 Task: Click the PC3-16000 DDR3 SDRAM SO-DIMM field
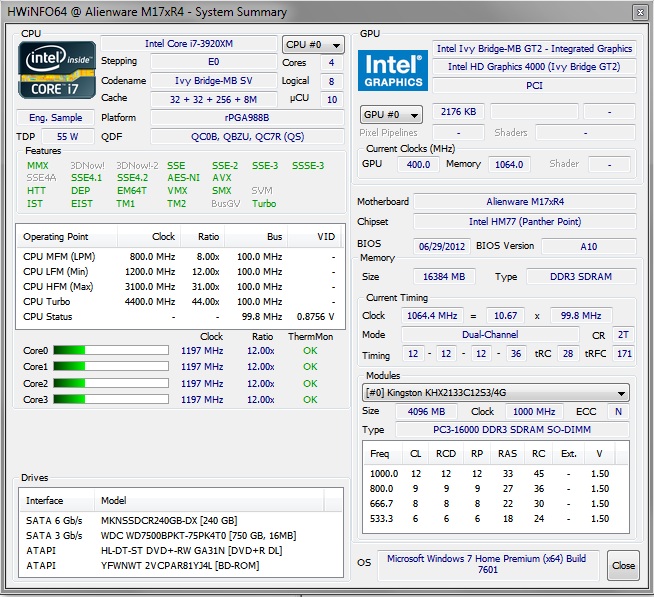point(512,430)
